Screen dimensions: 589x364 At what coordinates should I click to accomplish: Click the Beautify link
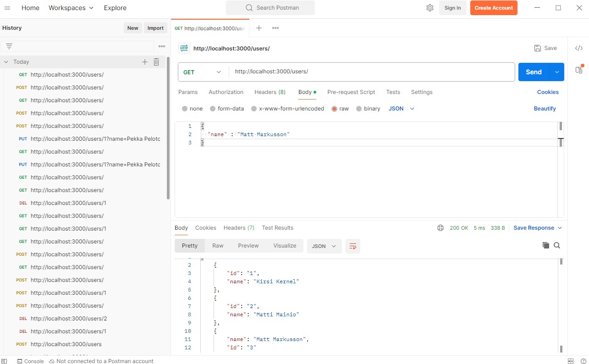point(545,109)
